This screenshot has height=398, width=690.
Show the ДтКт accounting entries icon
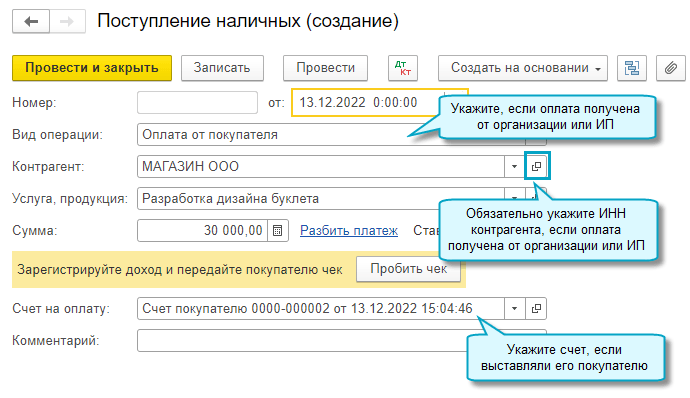click(403, 68)
